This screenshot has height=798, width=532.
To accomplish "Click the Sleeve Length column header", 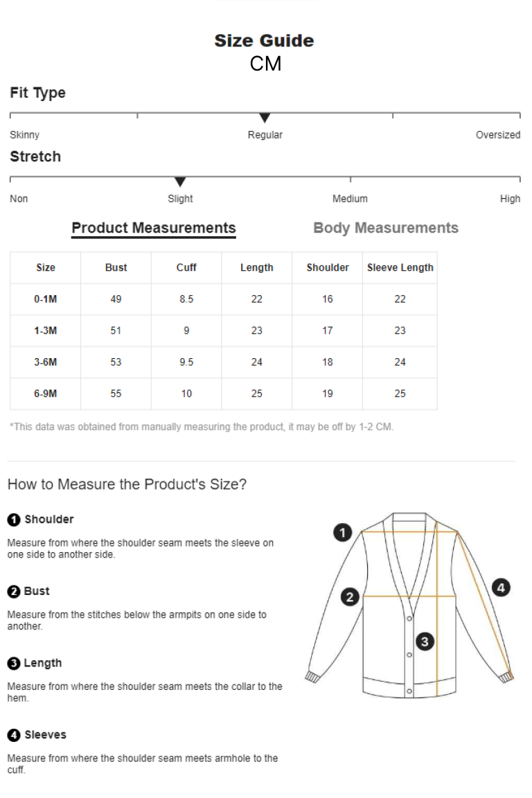I will 400,267.
